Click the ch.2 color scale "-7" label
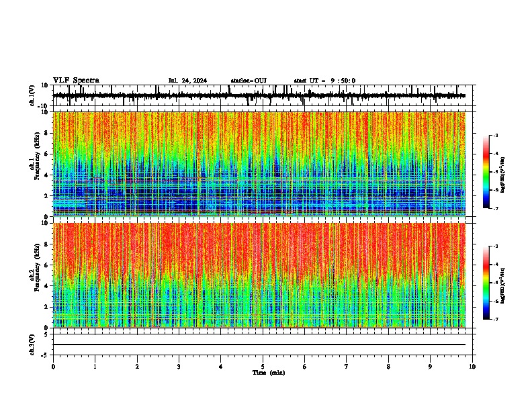The width and height of the screenshot is (532, 411). [495, 320]
